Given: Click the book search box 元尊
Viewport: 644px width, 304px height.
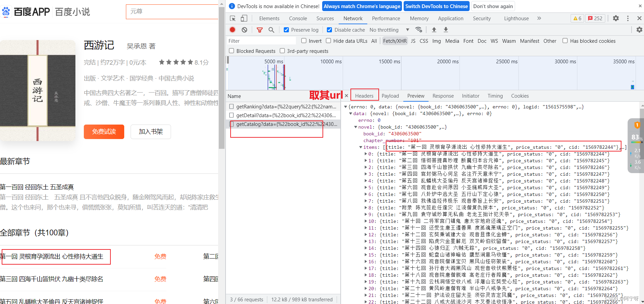Looking at the screenshot, I should point(172,11).
